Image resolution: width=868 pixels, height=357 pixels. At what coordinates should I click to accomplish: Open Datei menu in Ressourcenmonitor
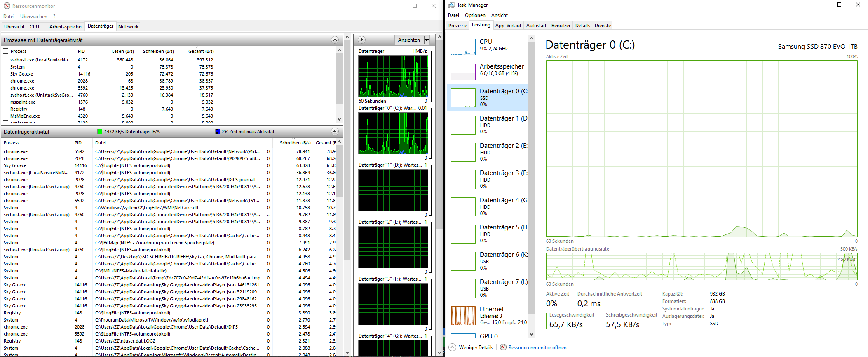coord(9,17)
